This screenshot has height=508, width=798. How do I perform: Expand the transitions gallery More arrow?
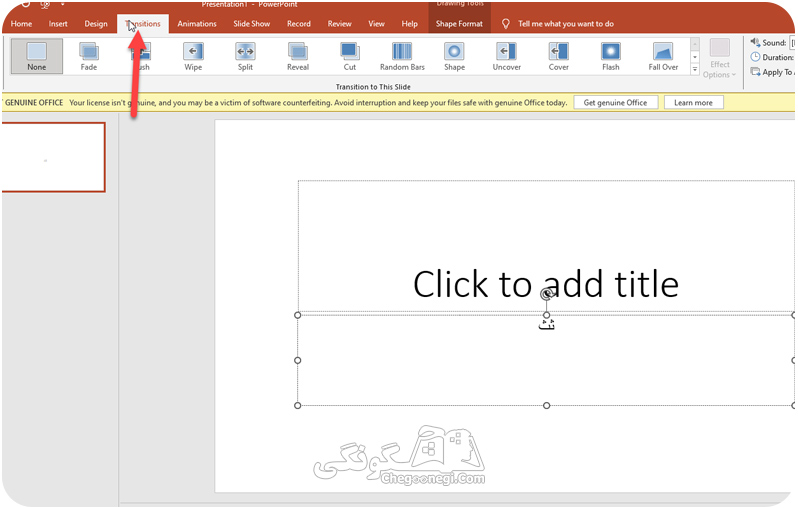tap(695, 69)
